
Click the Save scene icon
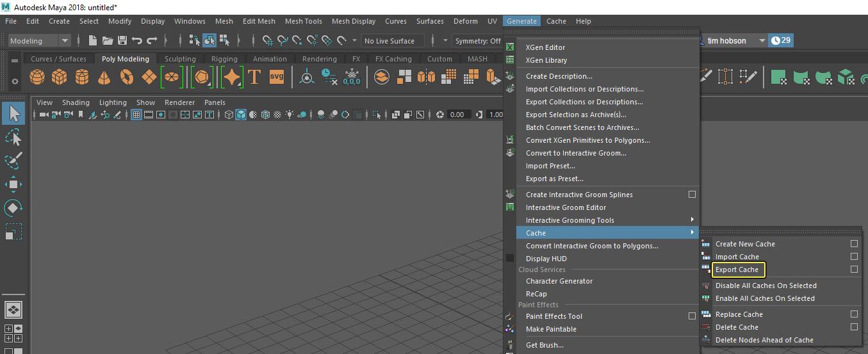coord(122,40)
